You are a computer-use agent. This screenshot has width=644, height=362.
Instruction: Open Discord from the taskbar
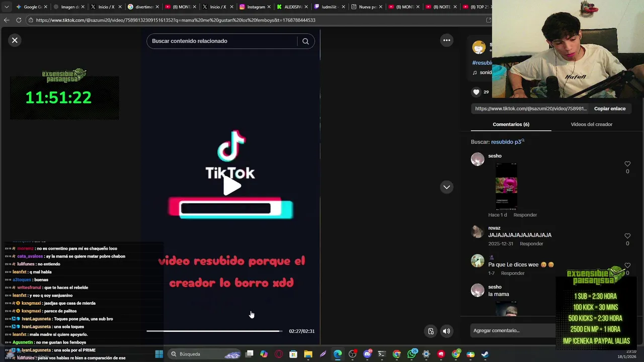(367, 354)
